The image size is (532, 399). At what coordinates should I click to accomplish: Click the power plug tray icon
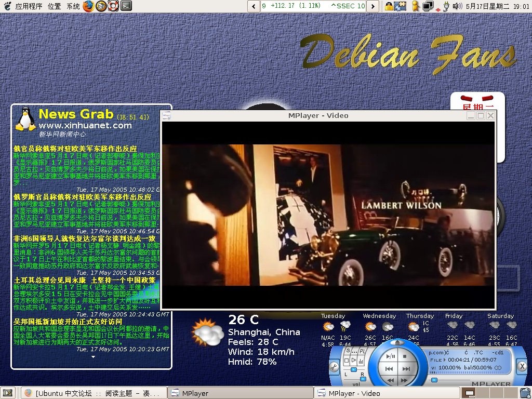coord(446,6)
